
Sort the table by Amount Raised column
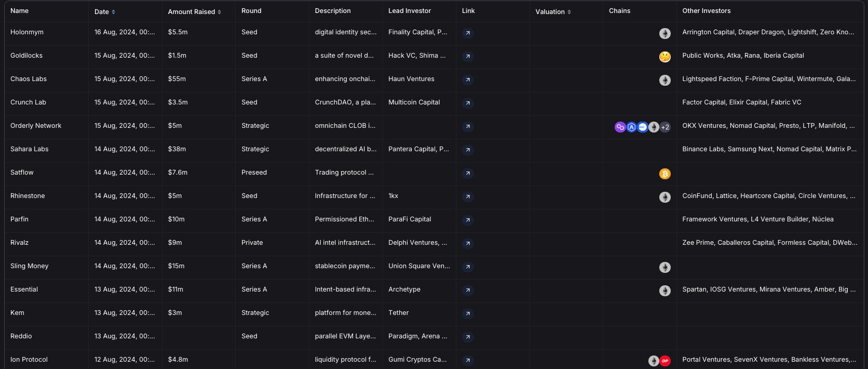195,11
